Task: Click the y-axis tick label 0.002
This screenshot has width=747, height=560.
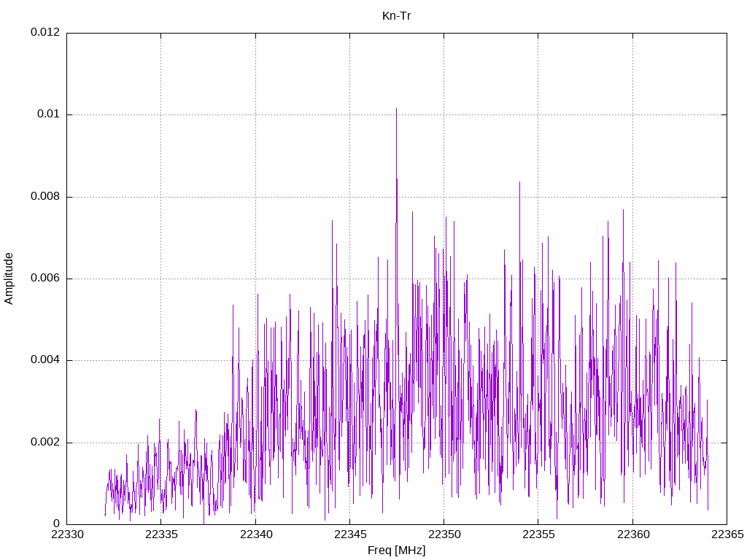Action: coord(45,443)
